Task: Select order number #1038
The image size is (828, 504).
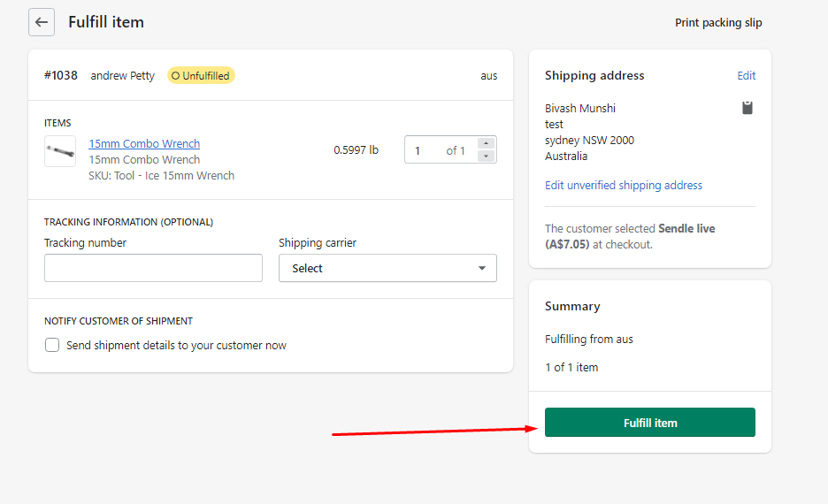Action: click(61, 76)
